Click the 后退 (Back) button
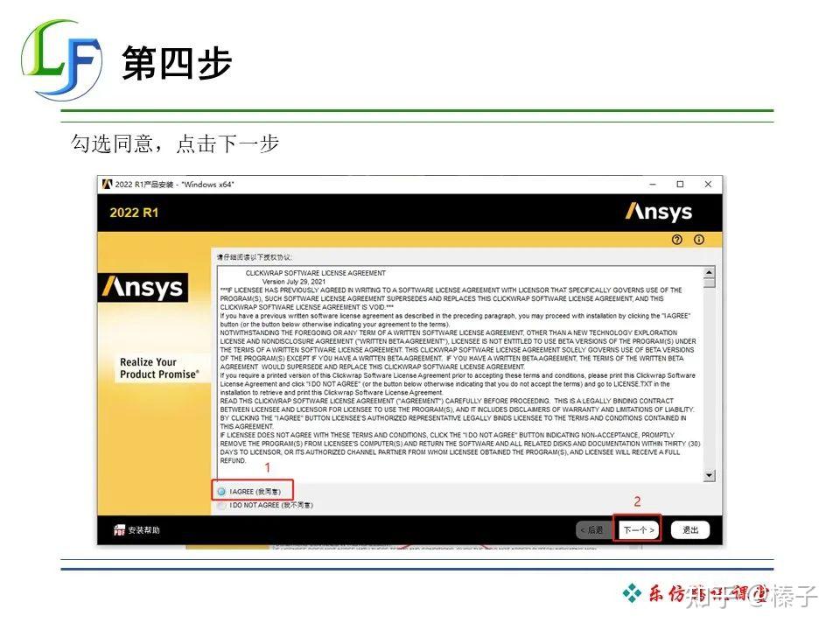 [x=591, y=528]
